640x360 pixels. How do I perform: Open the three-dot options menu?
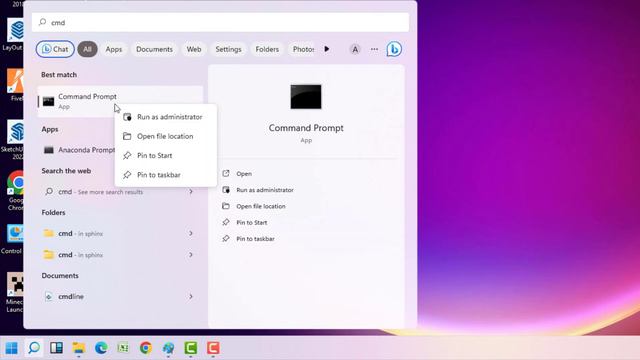(x=374, y=49)
